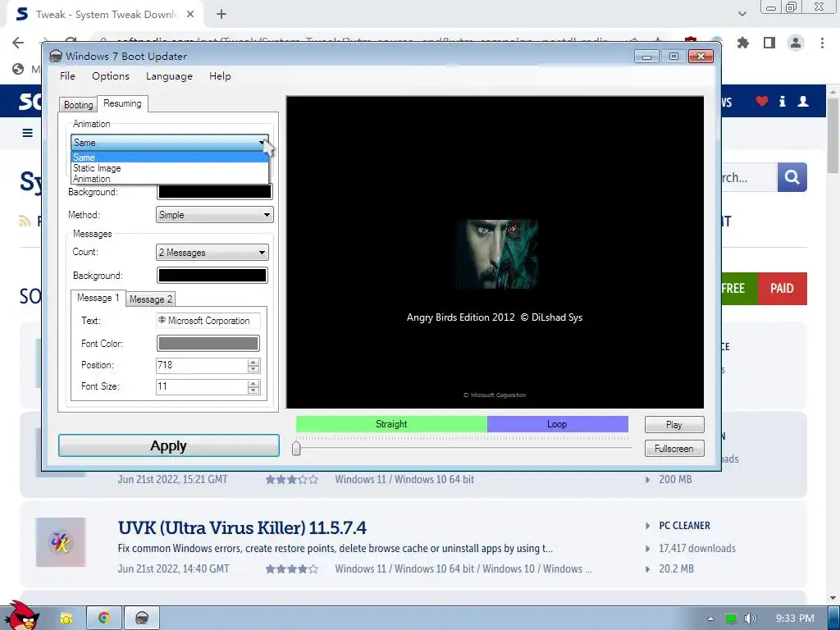
Task: Open the Count dropdown showing 2 Messages
Action: [x=212, y=253]
